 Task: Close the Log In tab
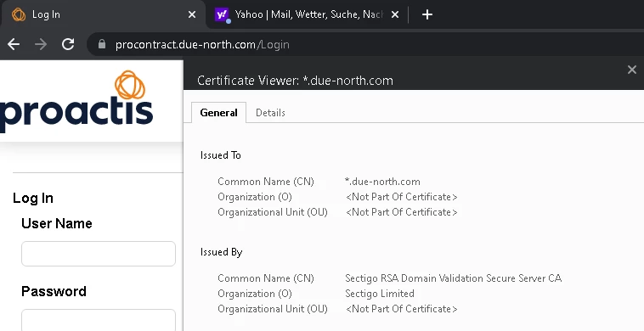click(192, 14)
